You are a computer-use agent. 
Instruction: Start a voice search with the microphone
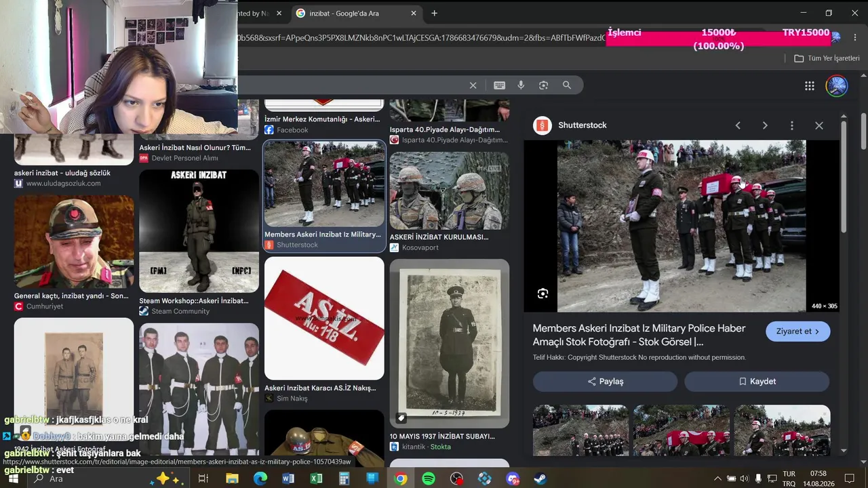[521, 85]
